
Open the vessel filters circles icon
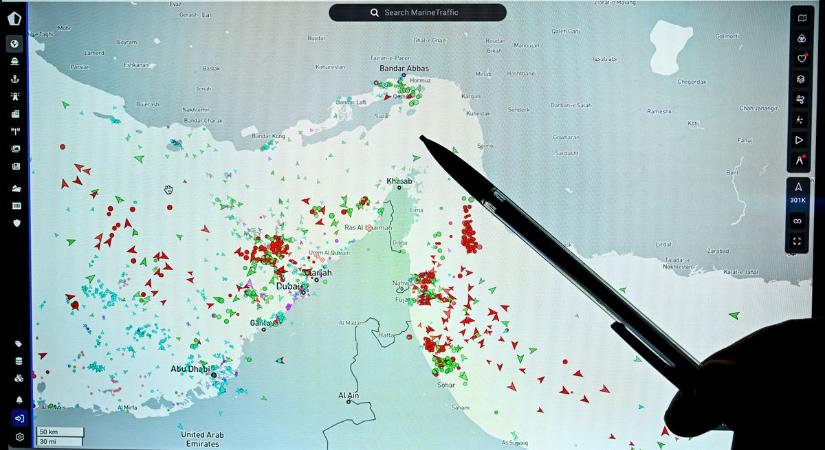(800, 38)
